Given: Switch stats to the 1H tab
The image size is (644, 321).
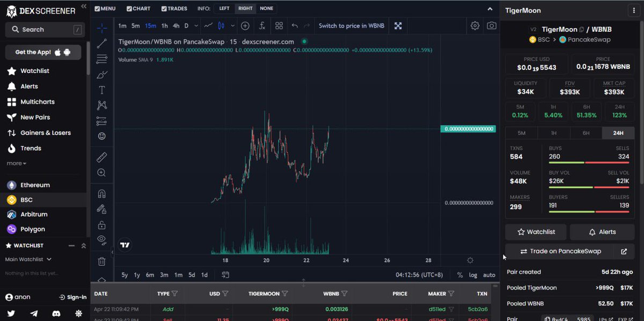Looking at the screenshot, I should [554, 133].
